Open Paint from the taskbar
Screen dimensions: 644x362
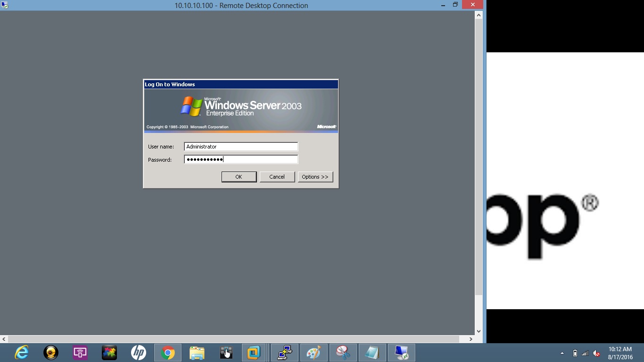314,352
